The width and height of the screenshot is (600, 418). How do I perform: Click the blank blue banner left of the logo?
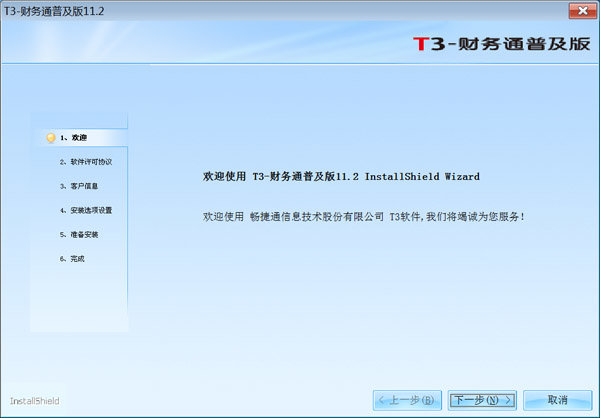(x=200, y=44)
